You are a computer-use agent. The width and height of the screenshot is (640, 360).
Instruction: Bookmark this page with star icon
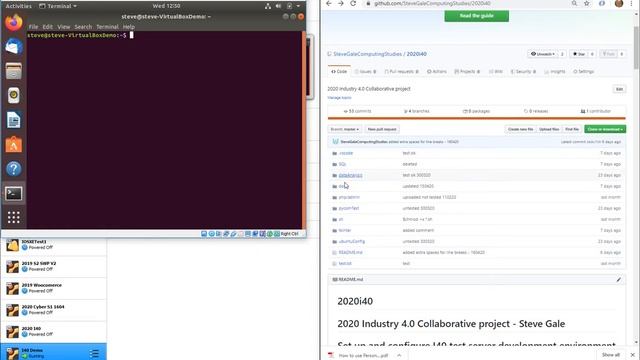point(587,3)
